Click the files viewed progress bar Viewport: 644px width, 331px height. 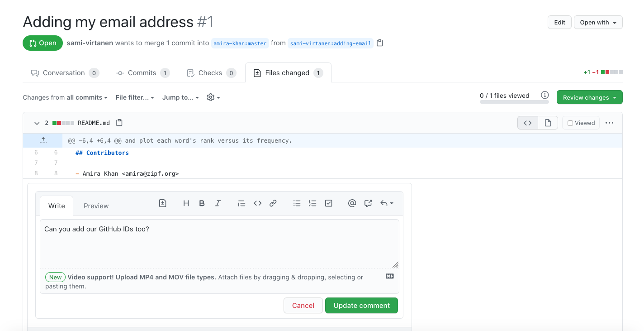(508, 102)
